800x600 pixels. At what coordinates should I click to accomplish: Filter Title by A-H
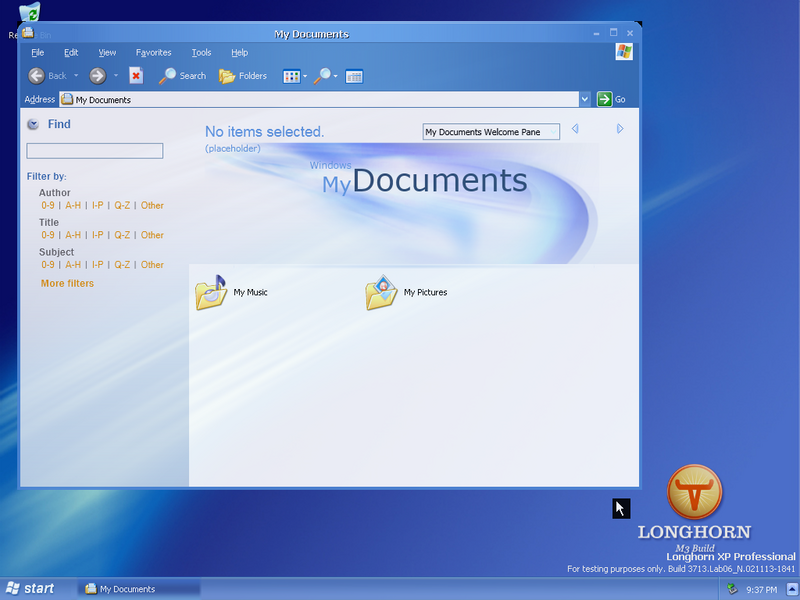pyautogui.click(x=73, y=235)
